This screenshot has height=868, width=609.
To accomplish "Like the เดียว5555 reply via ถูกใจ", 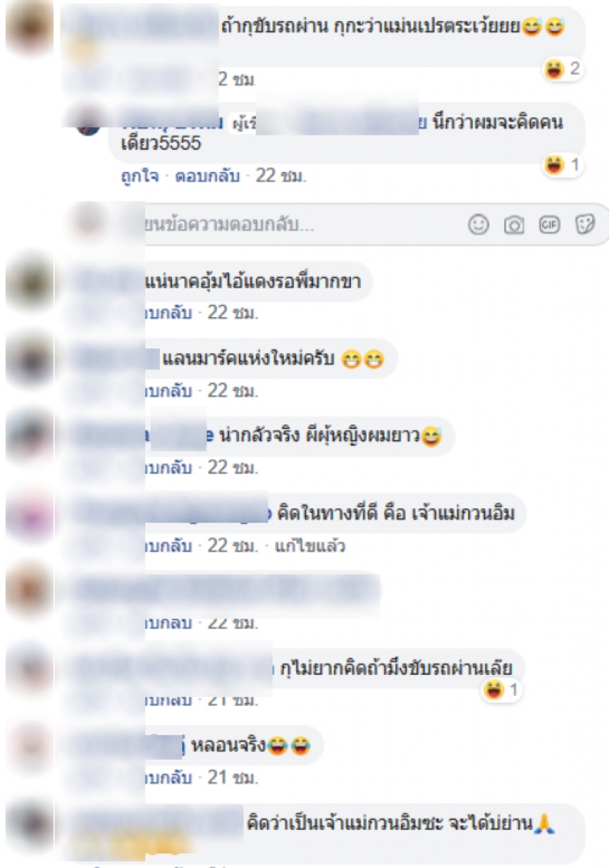I will (x=139, y=176).
